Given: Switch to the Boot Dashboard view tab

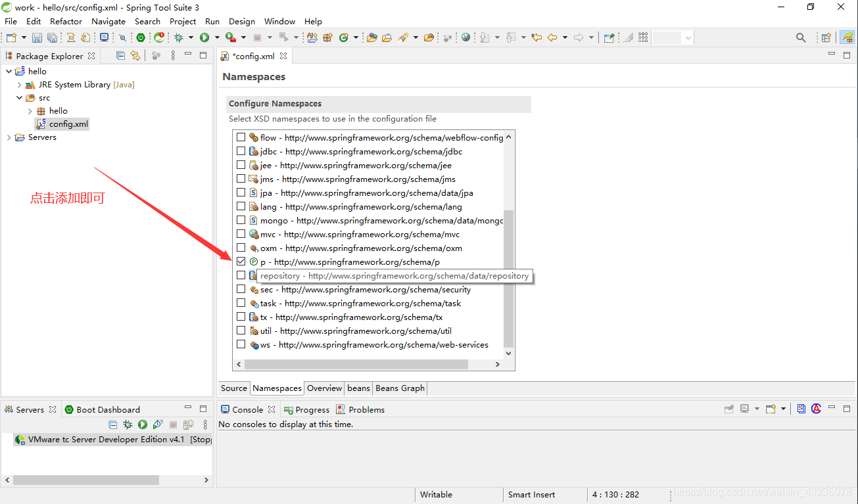Looking at the screenshot, I should 102,409.
